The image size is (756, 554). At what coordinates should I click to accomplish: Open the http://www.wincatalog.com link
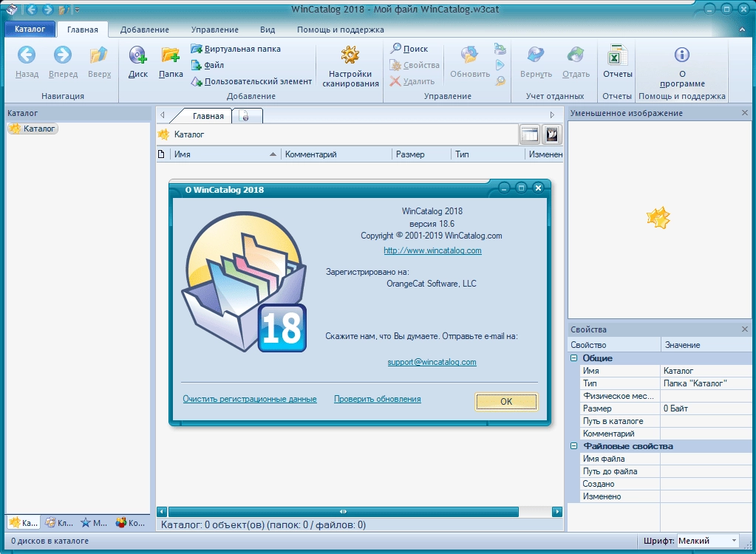click(432, 250)
